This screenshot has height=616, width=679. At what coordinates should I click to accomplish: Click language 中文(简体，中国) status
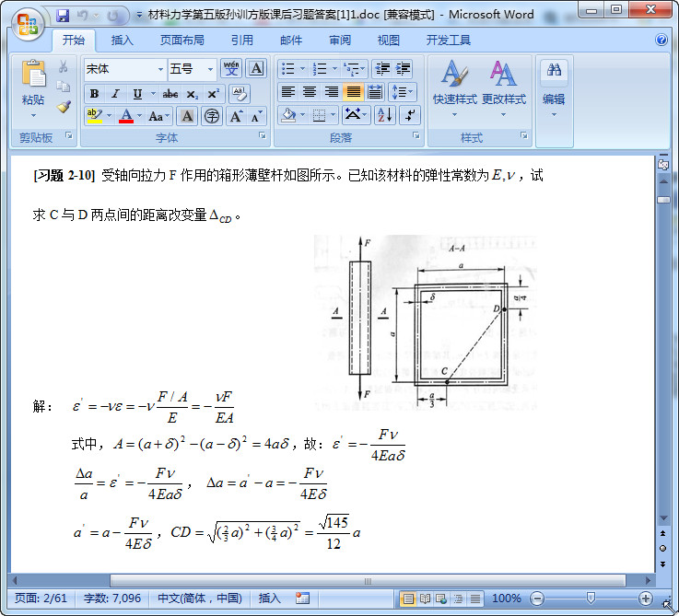[200, 599]
